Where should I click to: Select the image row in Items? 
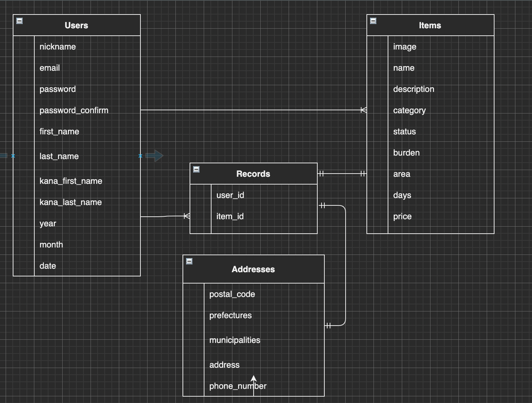click(x=430, y=46)
